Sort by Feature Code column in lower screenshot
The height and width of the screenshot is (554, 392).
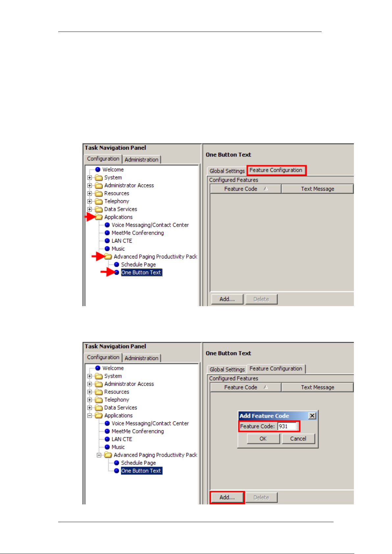[246, 388]
